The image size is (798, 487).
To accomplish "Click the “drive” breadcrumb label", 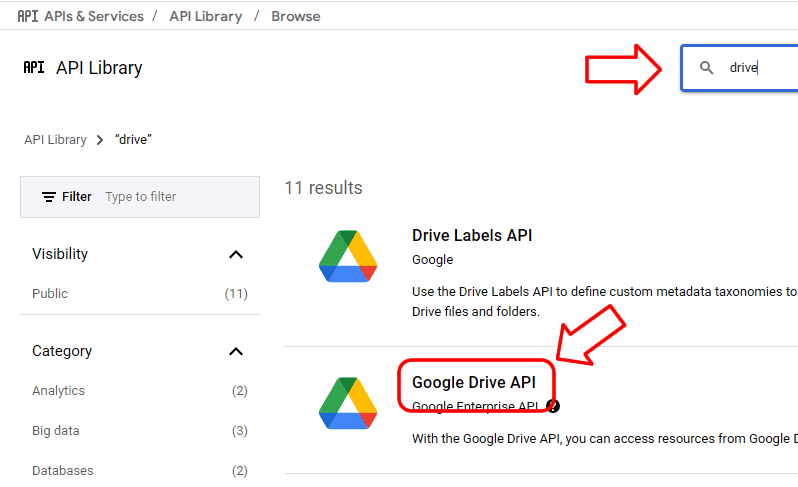I will point(133,139).
